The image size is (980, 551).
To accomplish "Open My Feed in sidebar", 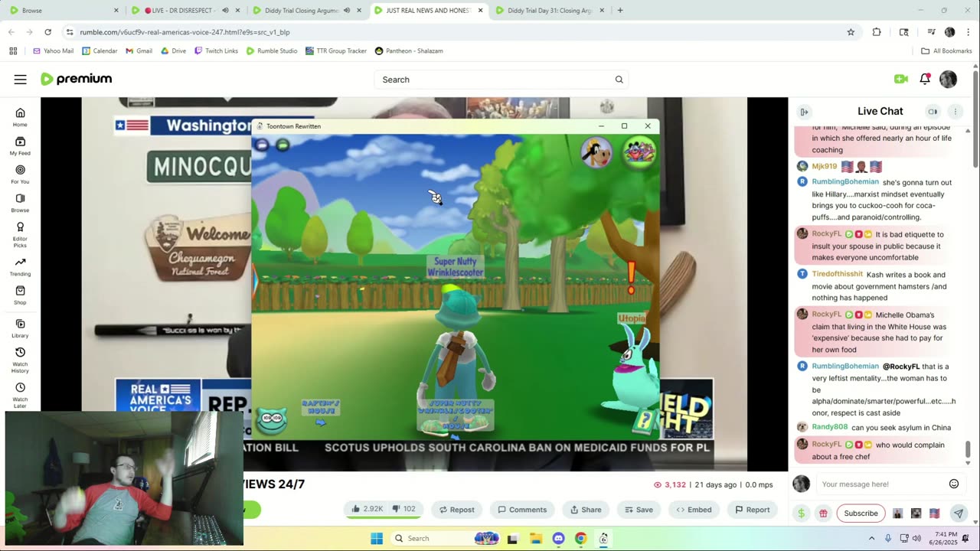I will (x=20, y=145).
